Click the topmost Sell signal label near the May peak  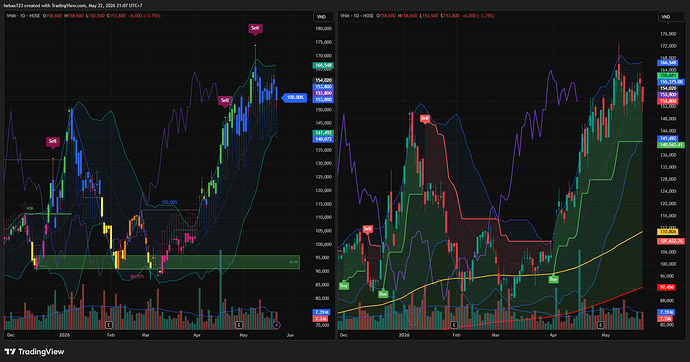[255, 28]
